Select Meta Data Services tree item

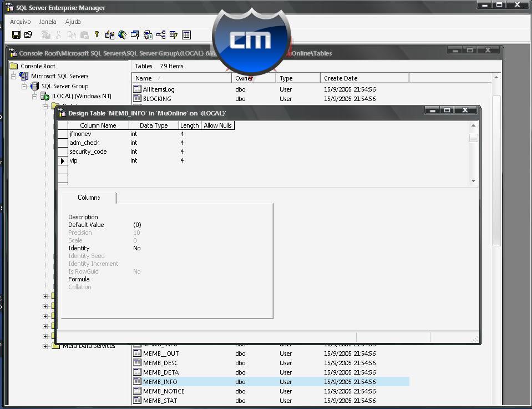coord(89,346)
